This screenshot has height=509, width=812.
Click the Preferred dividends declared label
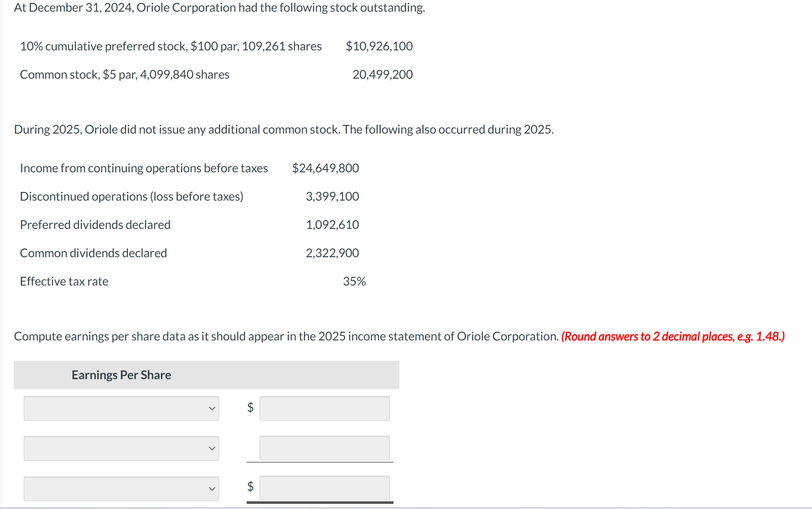coord(95,224)
